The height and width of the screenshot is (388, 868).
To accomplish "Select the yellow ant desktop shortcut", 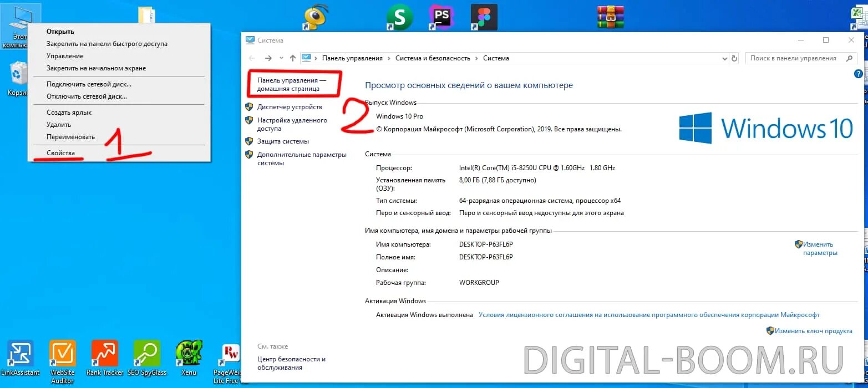I will coord(317,17).
